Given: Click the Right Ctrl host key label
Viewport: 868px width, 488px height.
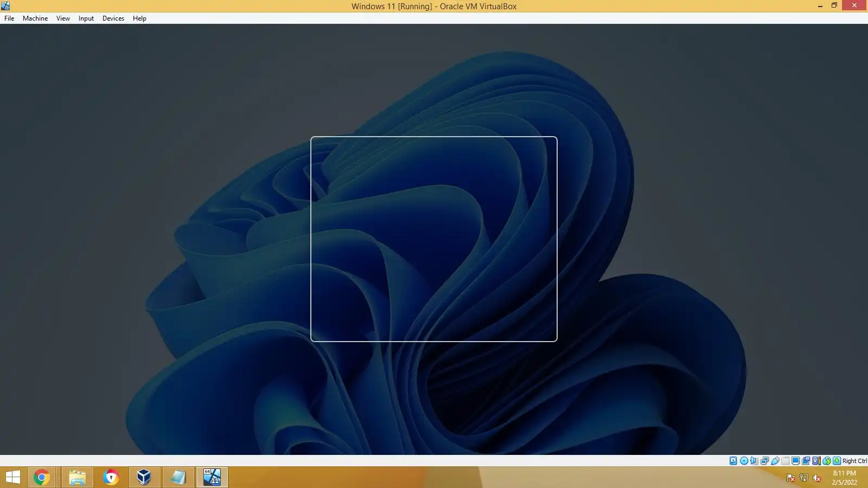Looking at the screenshot, I should [x=854, y=461].
